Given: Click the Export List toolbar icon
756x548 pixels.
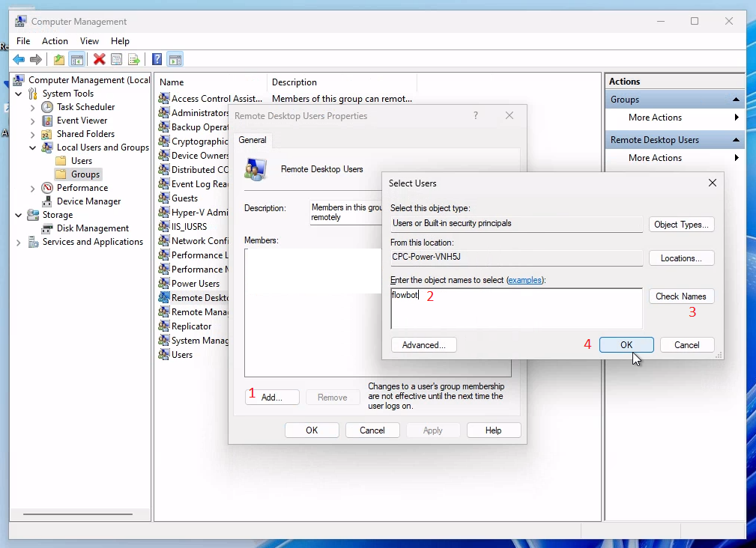Looking at the screenshot, I should click(x=135, y=60).
